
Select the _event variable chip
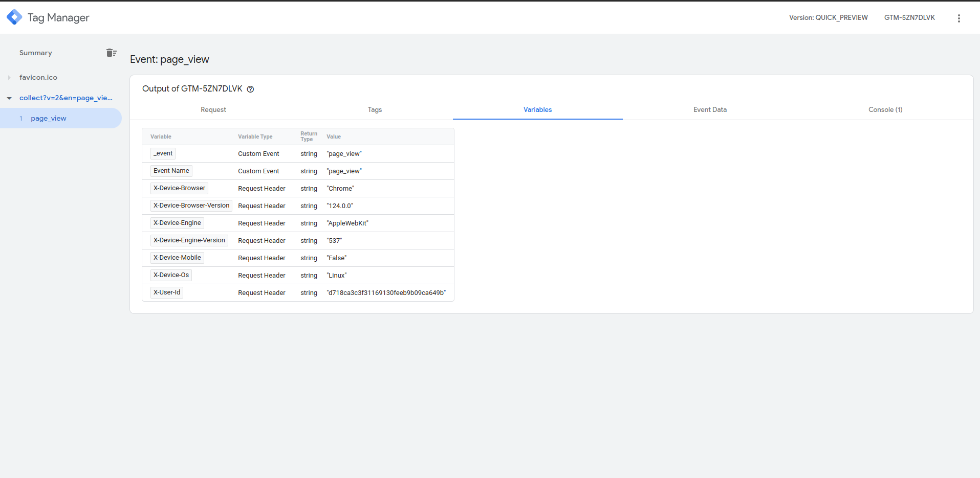tap(162, 153)
